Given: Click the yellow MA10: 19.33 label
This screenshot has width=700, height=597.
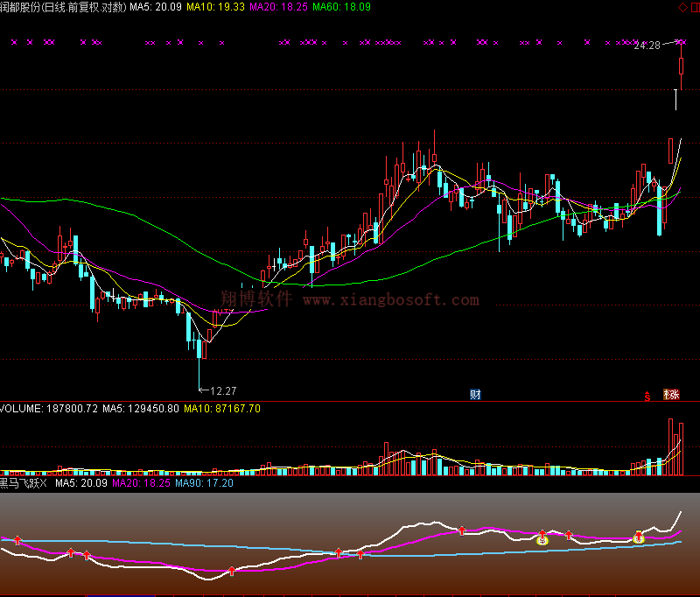Looking at the screenshot, I should (x=215, y=7).
